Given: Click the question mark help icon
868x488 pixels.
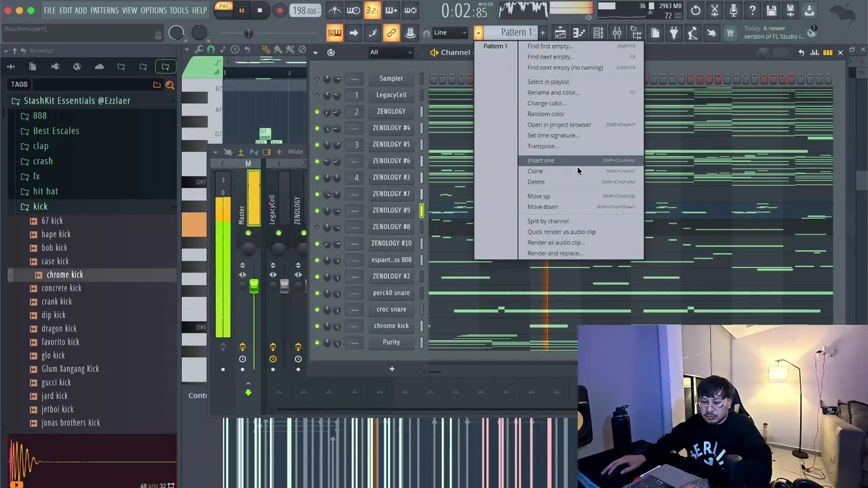Looking at the screenshot, I should [x=753, y=11].
